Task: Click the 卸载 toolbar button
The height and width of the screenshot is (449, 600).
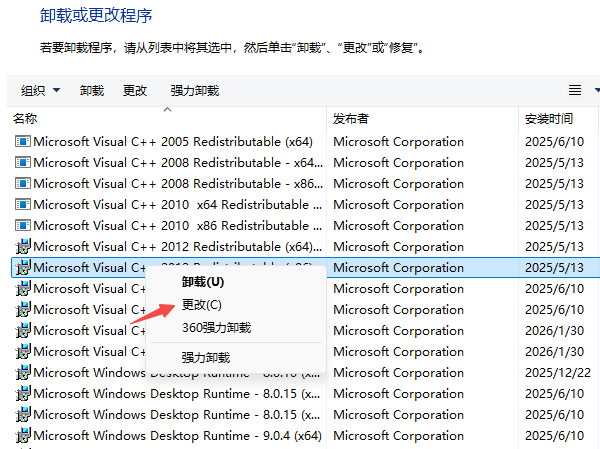Action: tap(92, 91)
